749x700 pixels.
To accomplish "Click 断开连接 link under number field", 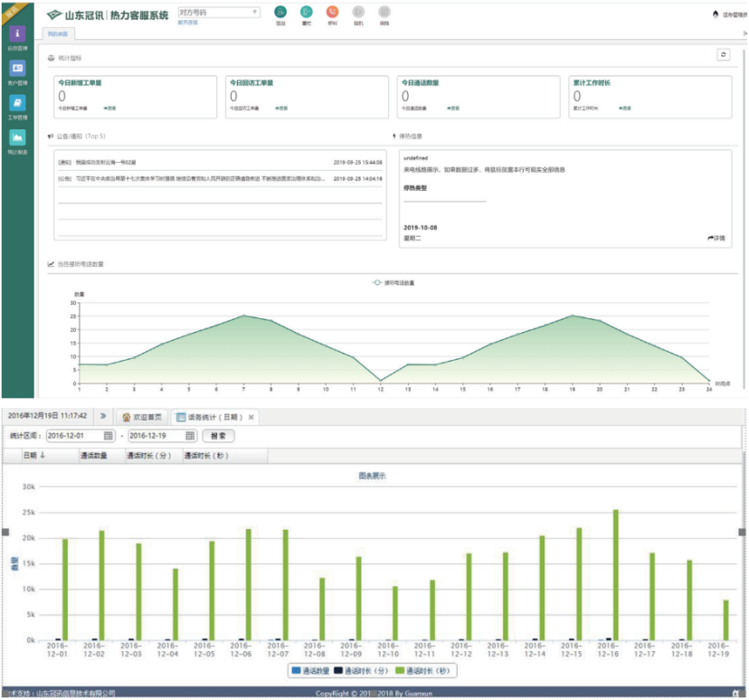I will pyautogui.click(x=188, y=23).
